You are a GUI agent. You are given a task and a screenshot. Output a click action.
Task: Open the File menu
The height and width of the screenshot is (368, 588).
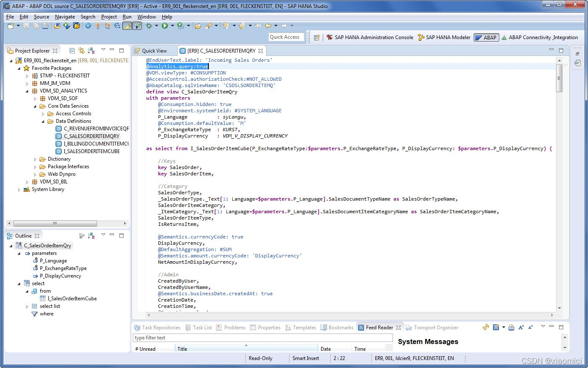click(10, 17)
